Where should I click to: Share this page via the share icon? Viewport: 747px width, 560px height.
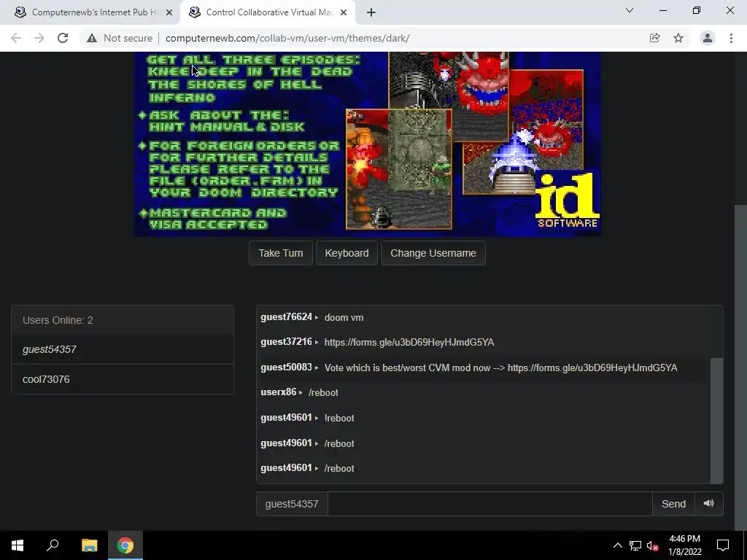(654, 38)
